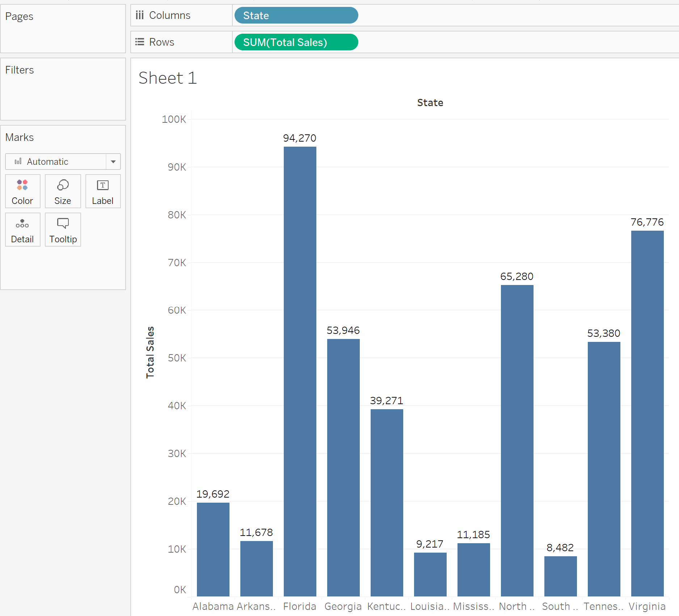Screen dimensions: 679x616
Task: Click the Columns shelf icon
Action: click(x=140, y=15)
